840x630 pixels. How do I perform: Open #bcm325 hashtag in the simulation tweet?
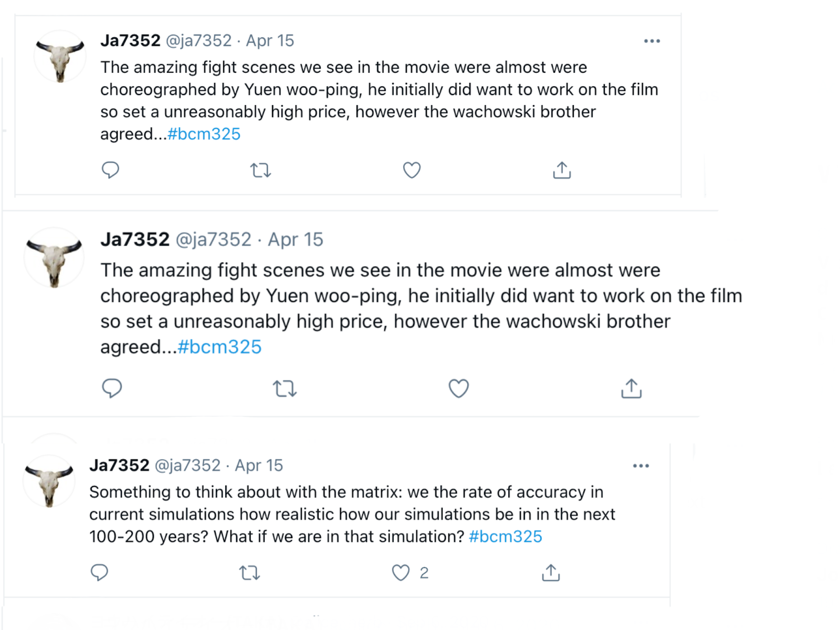(505, 537)
